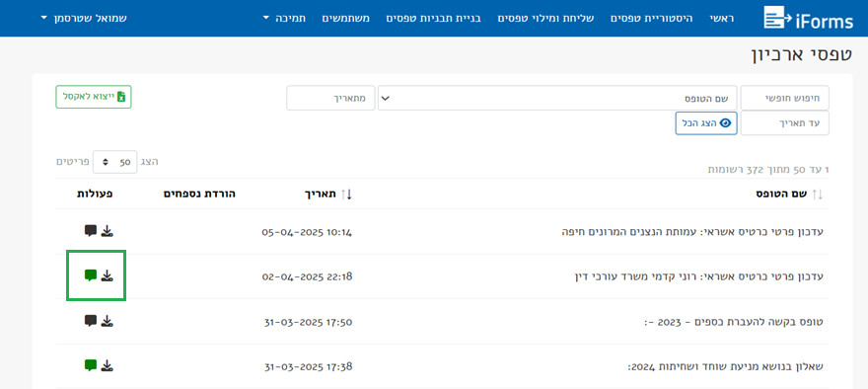The image size is (868, 389).
Task: Click the ייצוא לאקסל export button
Action: coord(94,97)
